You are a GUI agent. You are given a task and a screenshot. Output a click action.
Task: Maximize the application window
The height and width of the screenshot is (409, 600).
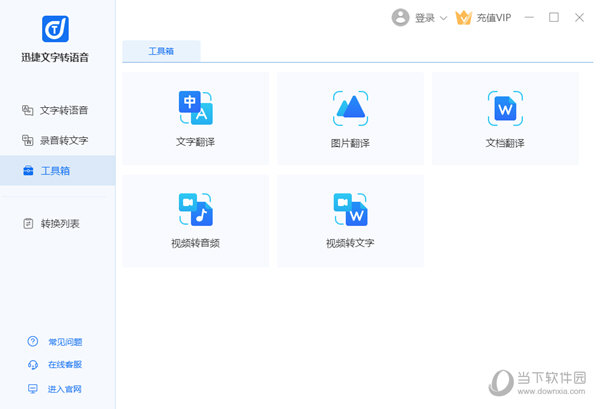tap(554, 17)
